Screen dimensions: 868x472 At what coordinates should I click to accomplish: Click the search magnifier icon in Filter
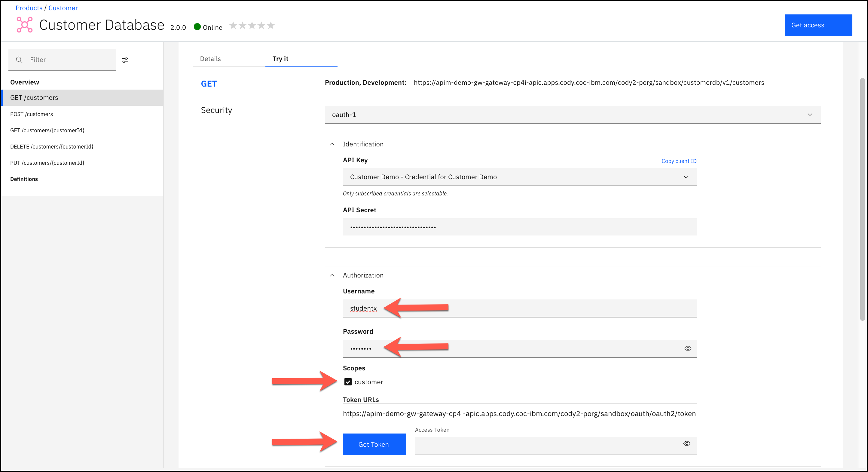click(x=19, y=60)
